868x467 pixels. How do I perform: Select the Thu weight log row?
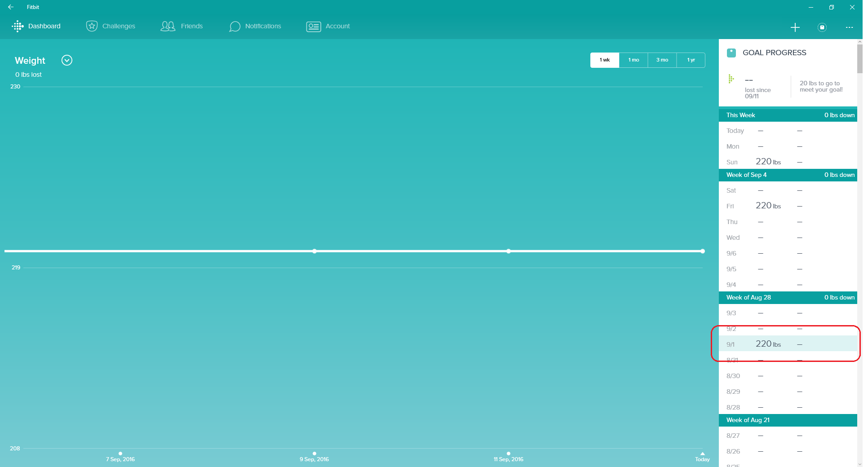pos(788,222)
